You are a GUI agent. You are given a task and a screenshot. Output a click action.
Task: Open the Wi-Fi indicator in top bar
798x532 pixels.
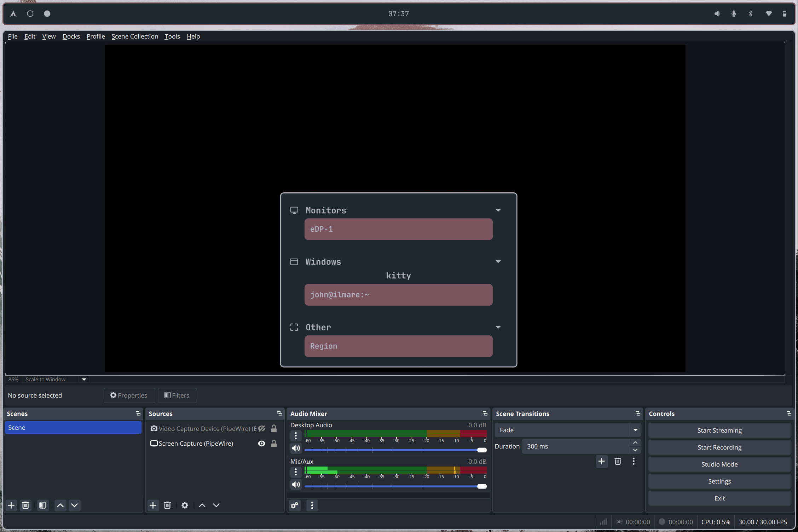(x=769, y=14)
